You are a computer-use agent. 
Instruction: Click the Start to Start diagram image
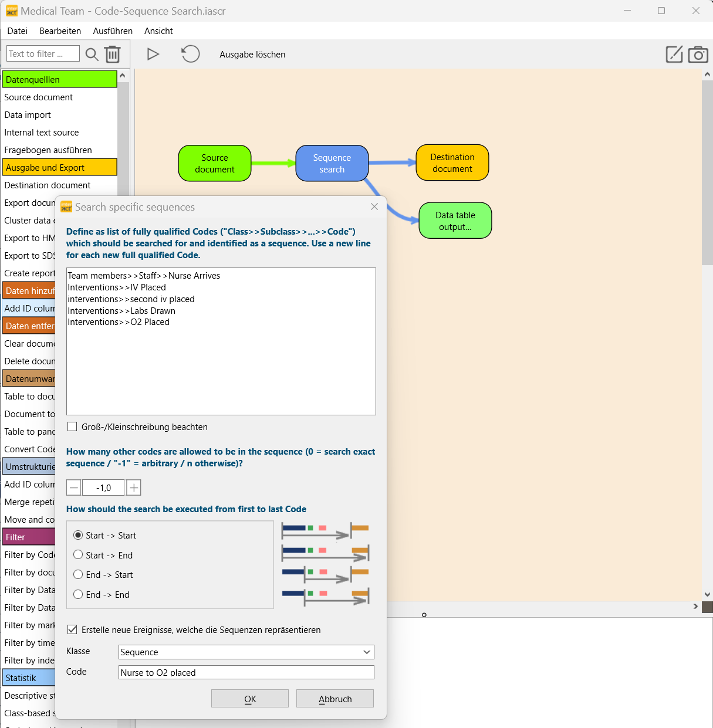[325, 531]
